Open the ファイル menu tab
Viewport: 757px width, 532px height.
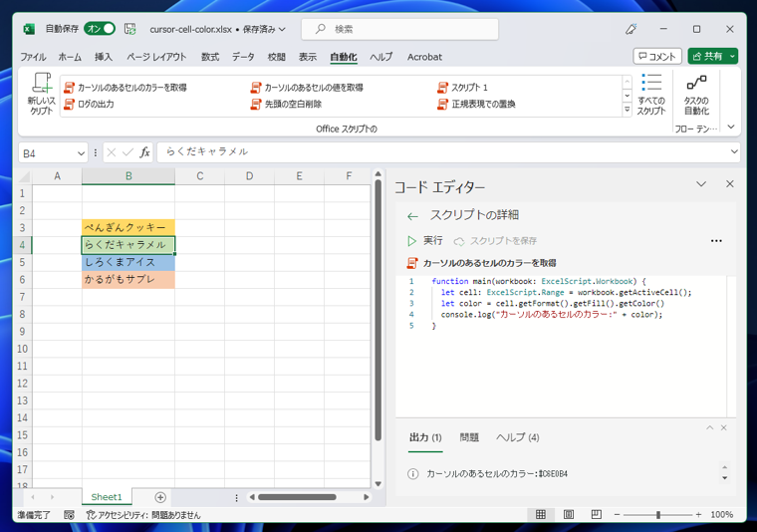coord(33,57)
